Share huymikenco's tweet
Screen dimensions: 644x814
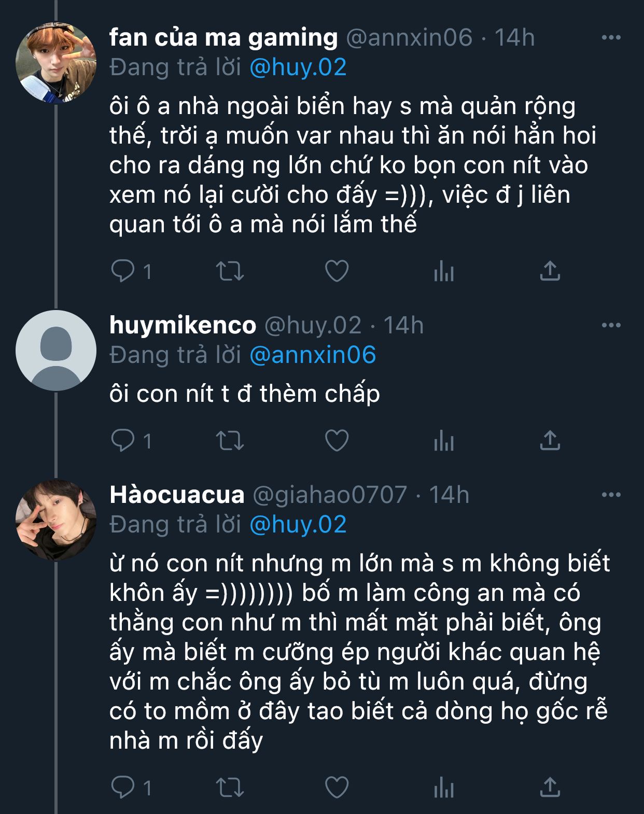click(550, 441)
